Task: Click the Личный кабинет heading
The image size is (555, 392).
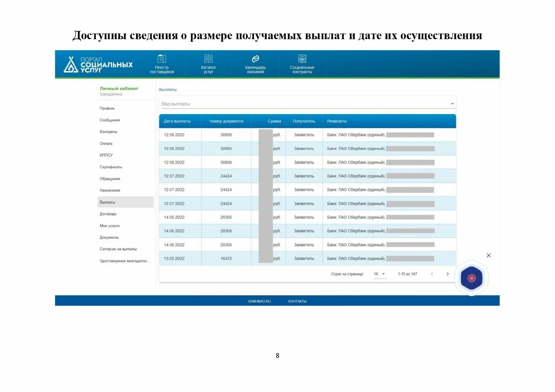Action: tap(119, 88)
